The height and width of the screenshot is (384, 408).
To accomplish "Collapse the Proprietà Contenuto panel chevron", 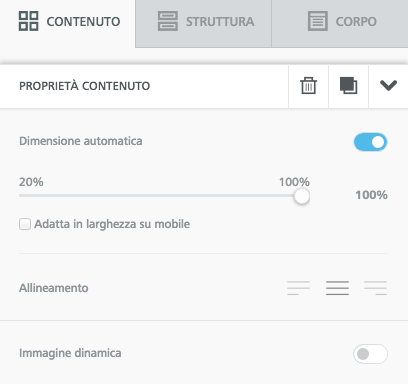I will pos(388,86).
